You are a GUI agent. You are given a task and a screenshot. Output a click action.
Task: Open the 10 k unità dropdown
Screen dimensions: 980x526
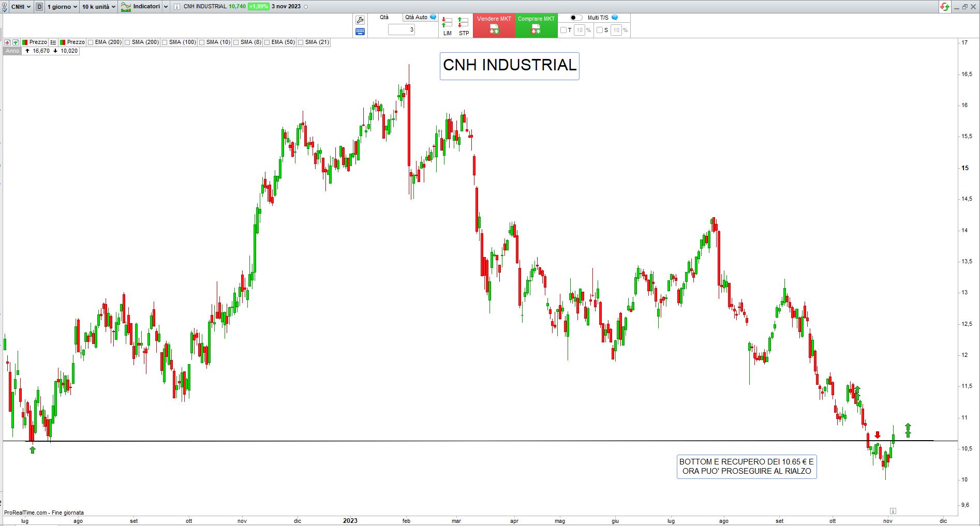click(98, 7)
